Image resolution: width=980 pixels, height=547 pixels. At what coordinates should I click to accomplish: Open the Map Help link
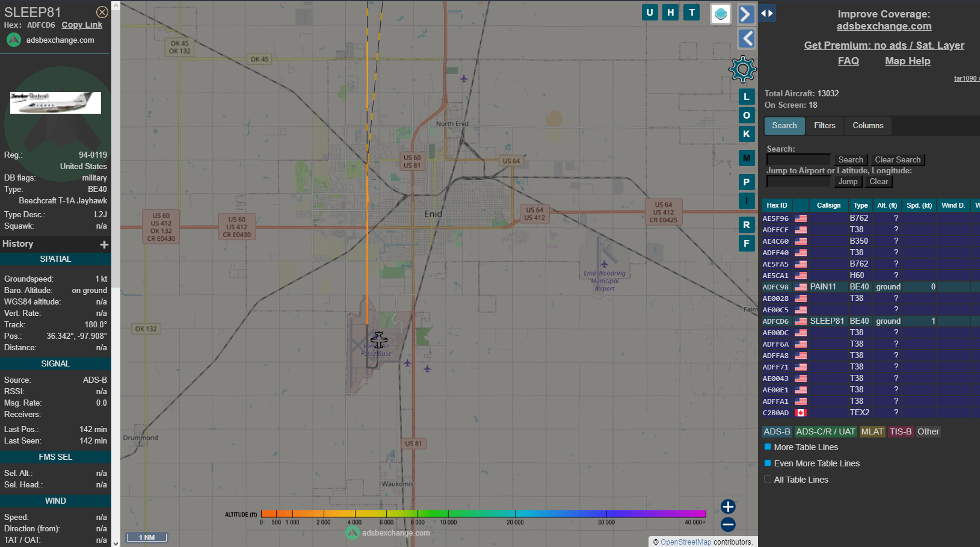(x=907, y=61)
